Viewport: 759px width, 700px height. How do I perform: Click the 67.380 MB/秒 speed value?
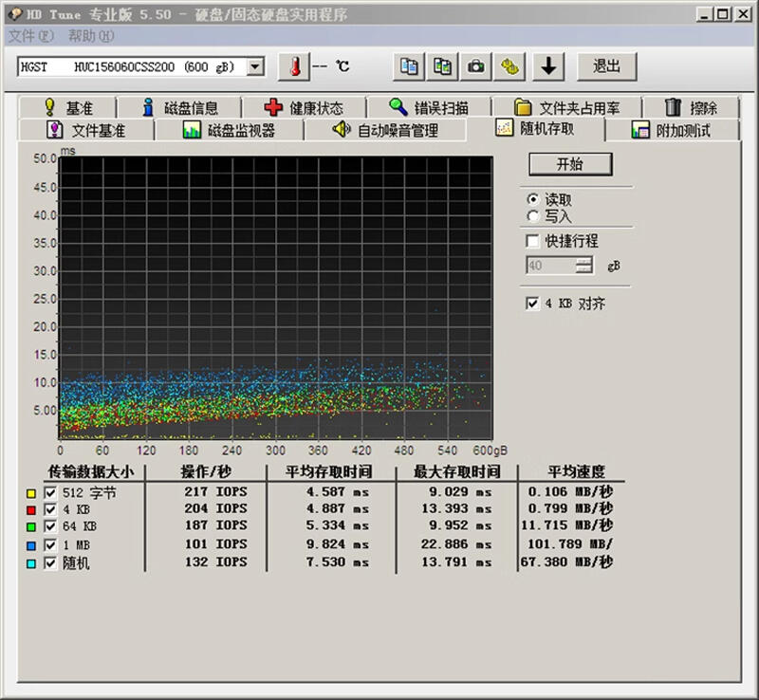tap(566, 562)
